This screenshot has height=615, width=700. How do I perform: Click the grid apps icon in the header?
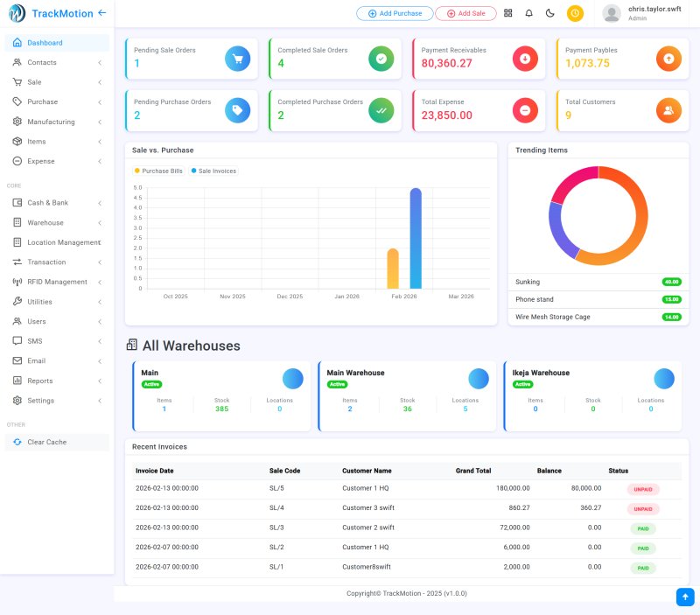510,13
